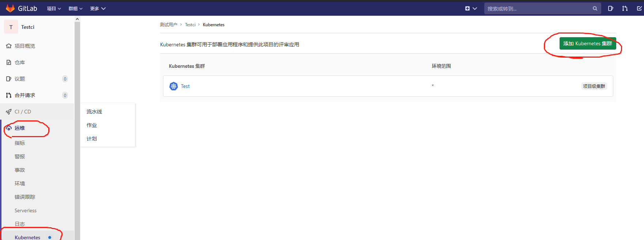Open 合并请求 in sidebar
Image resolution: width=644 pixels, height=240 pixels.
pyautogui.click(x=25, y=95)
